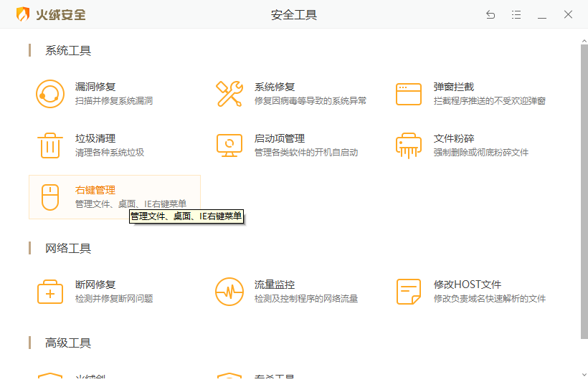Select the 右键管理 mouse icon

[x=50, y=197]
